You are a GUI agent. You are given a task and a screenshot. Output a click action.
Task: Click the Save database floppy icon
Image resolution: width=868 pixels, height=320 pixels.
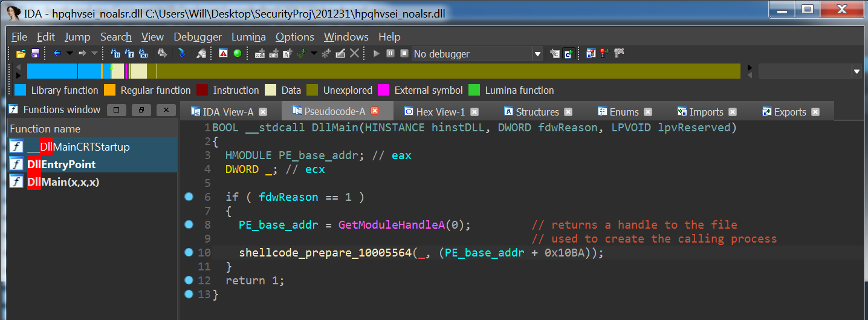(x=35, y=54)
